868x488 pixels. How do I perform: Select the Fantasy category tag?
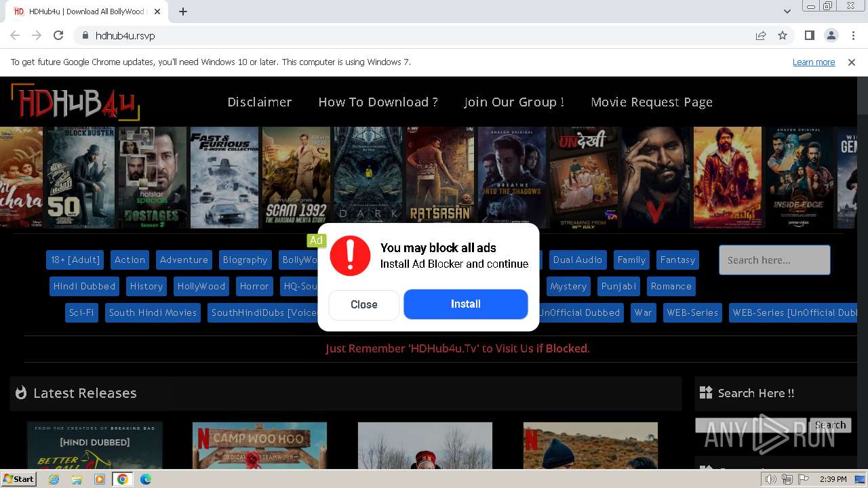click(677, 260)
